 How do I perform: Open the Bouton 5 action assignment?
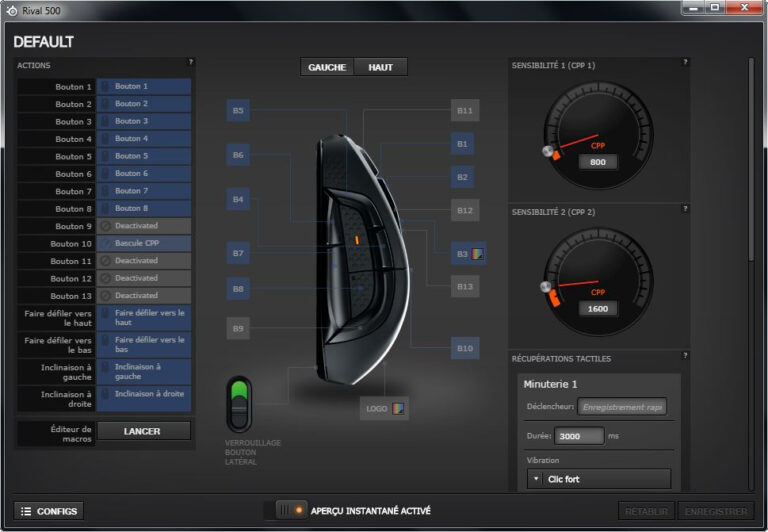tap(144, 156)
